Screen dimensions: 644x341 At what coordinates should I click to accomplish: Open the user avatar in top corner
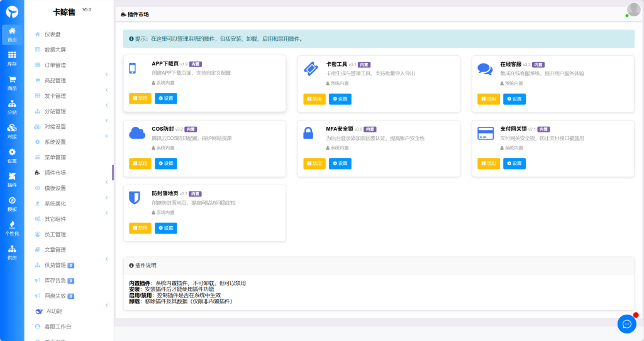[634, 9]
